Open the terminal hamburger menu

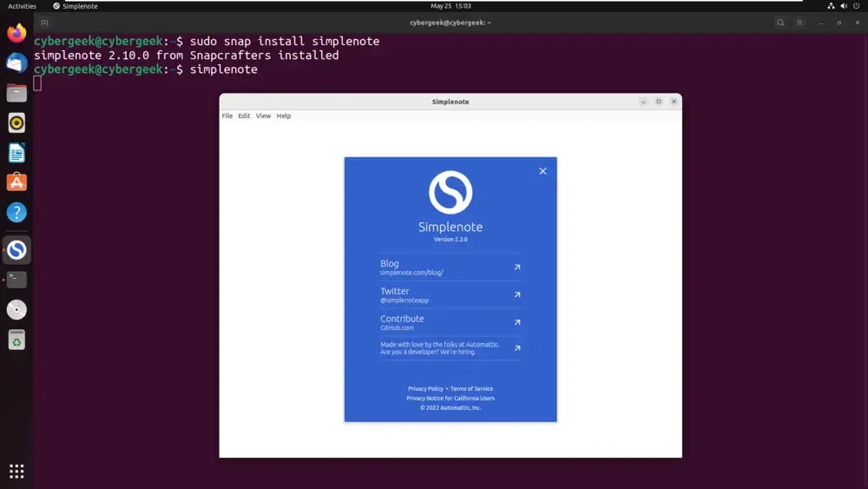pyautogui.click(x=799, y=23)
